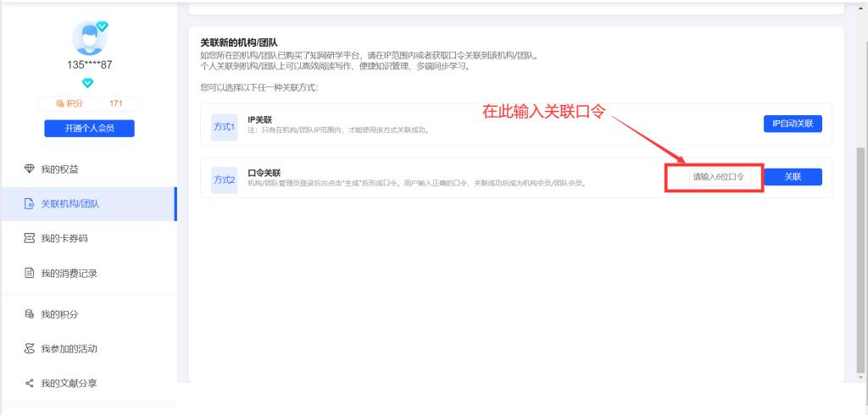The height and width of the screenshot is (415, 868).
Task: Open 我的文献分享 from the sidebar
Action: pos(69,384)
